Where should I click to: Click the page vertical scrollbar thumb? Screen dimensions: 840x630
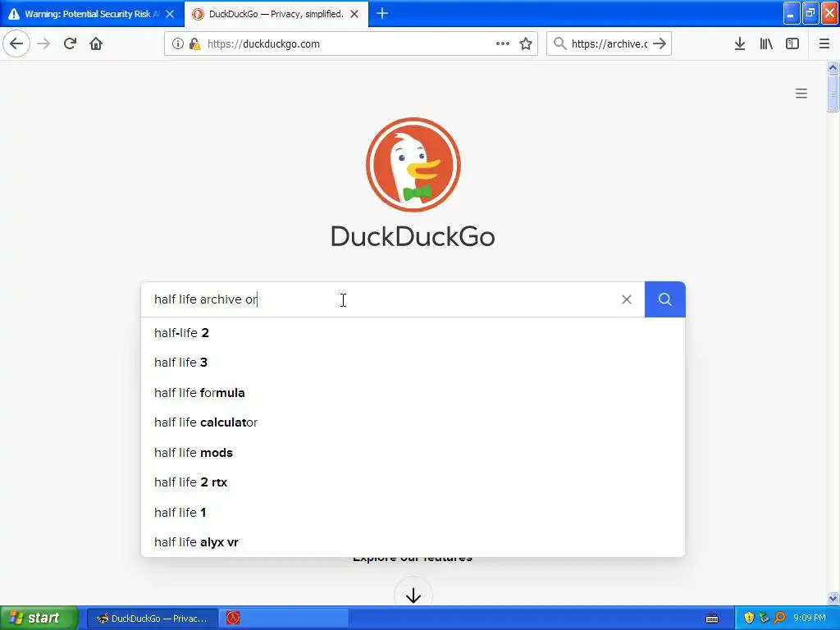833,94
